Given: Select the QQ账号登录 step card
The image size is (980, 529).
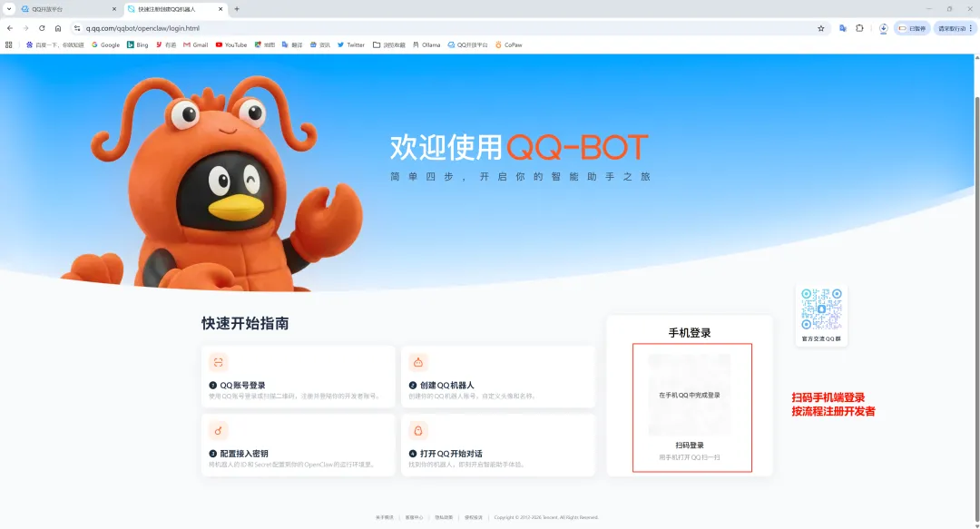Looking at the screenshot, I should click(x=299, y=377).
